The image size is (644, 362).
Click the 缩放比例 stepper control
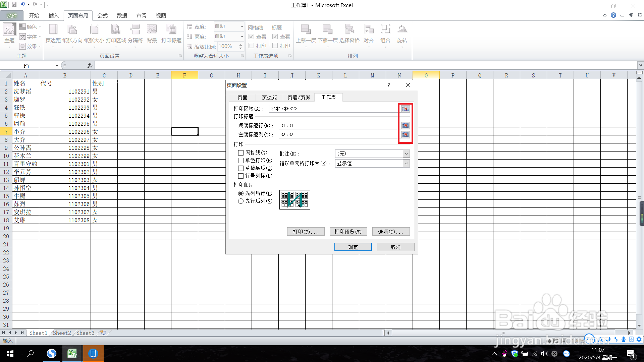(240, 46)
